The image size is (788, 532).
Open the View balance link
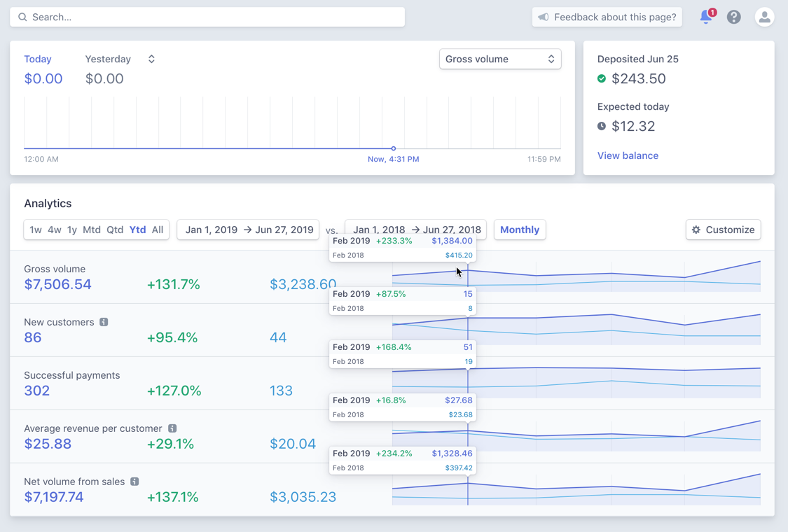tap(628, 155)
